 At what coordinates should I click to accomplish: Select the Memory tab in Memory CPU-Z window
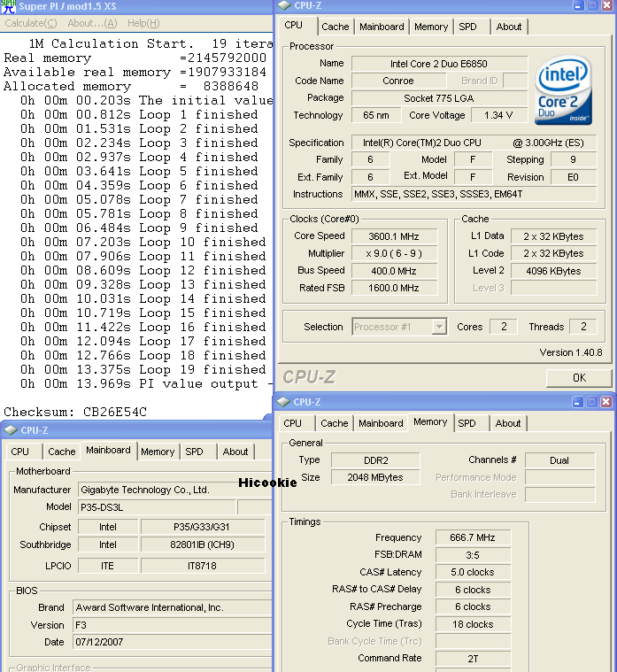[x=430, y=422]
